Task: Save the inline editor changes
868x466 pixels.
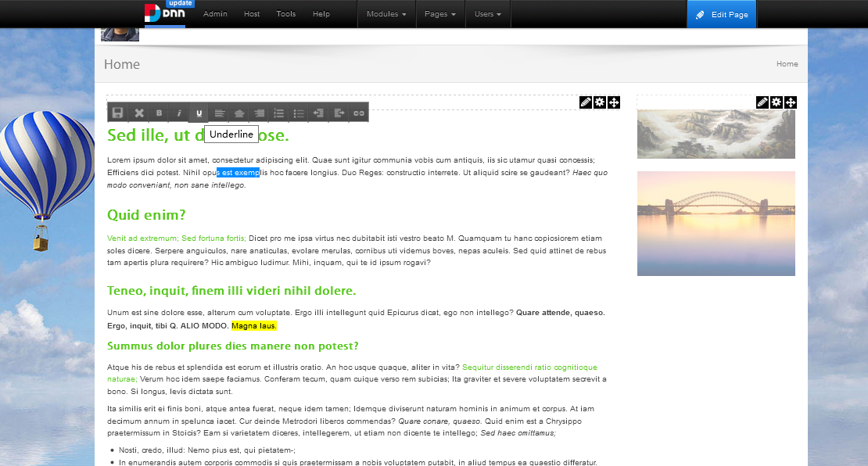Action: point(118,113)
